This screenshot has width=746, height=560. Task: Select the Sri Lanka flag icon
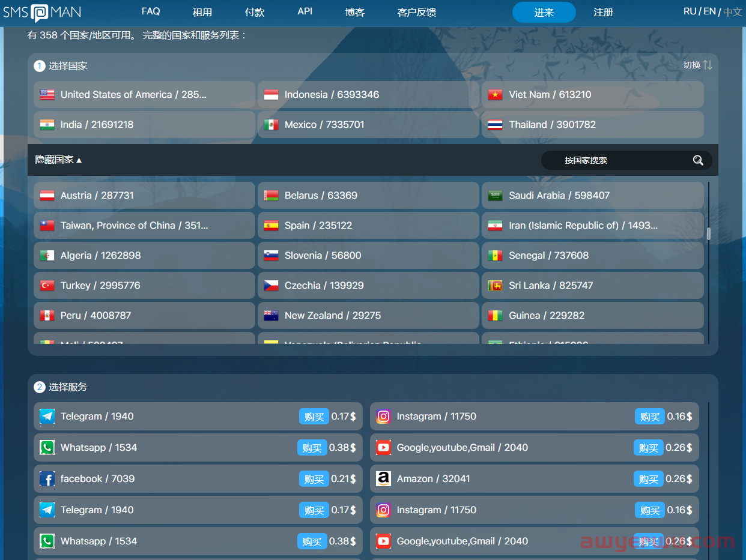(x=495, y=286)
